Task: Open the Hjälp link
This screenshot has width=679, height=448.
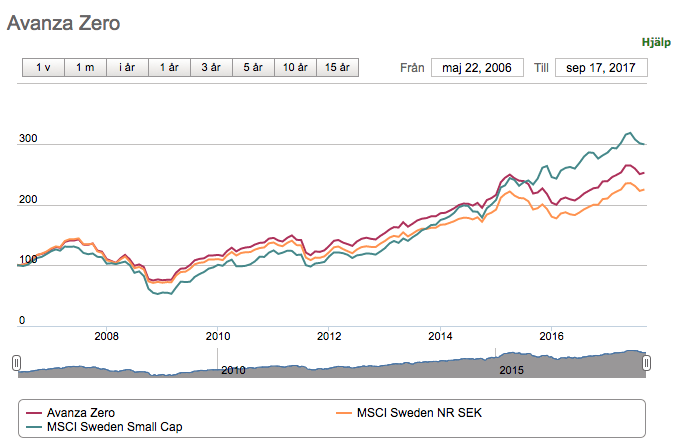Action: click(x=656, y=42)
